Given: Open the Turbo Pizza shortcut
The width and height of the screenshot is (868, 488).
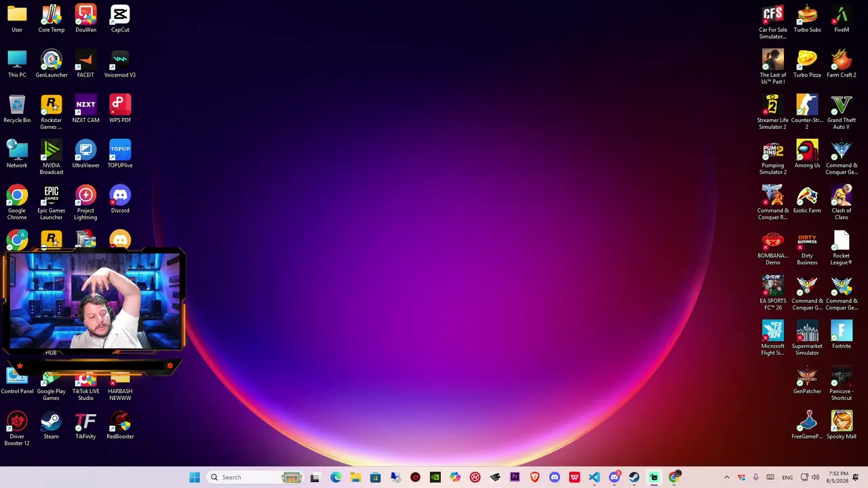Looking at the screenshot, I should click(807, 64).
